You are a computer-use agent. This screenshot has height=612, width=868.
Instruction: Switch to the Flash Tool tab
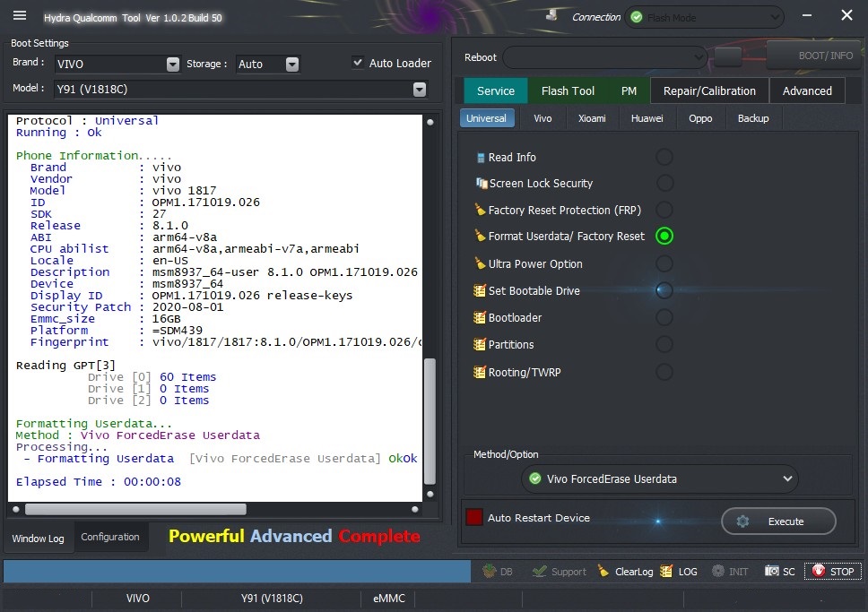coord(568,91)
